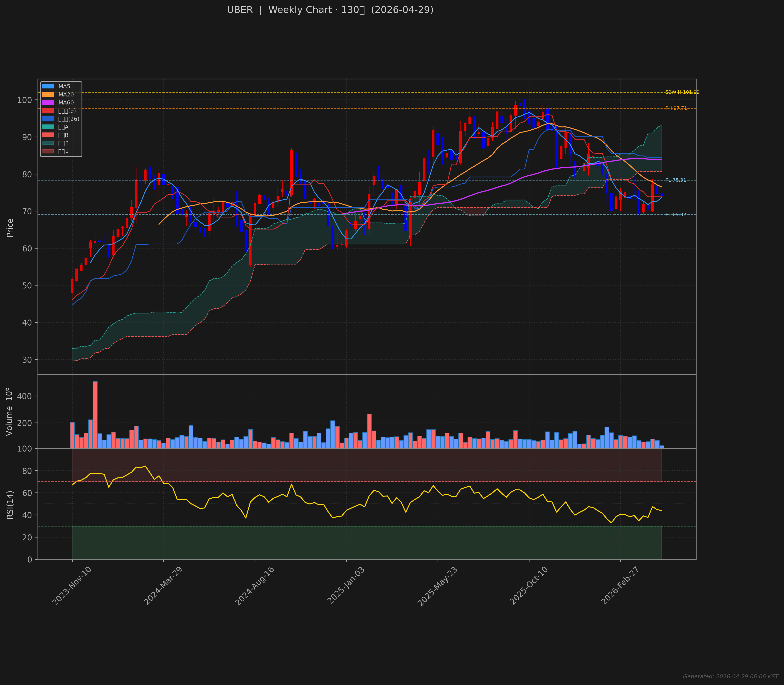Viewport: 784px width, 685px height.
Task: Click the up-arrow cloud legend entry
Action: point(55,143)
